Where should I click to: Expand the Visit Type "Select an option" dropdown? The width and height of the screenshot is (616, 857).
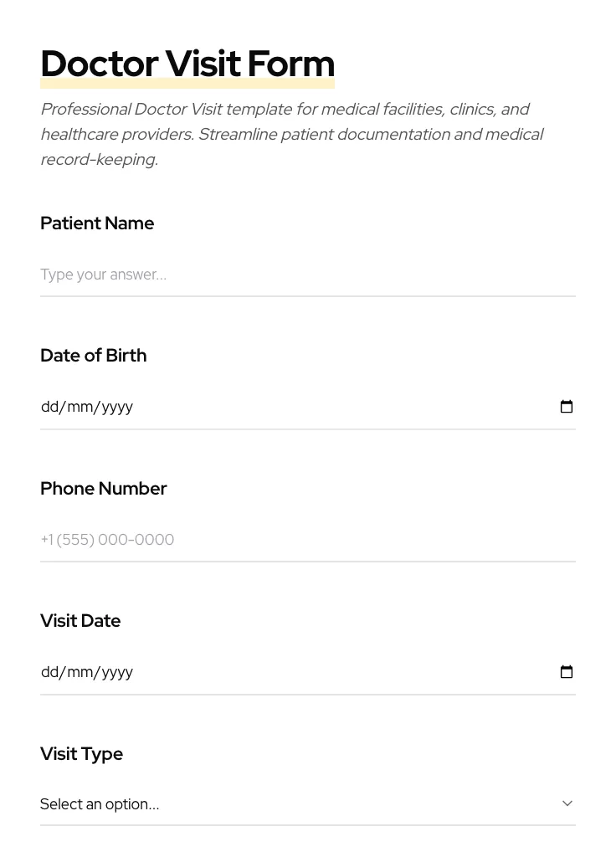(293, 804)
